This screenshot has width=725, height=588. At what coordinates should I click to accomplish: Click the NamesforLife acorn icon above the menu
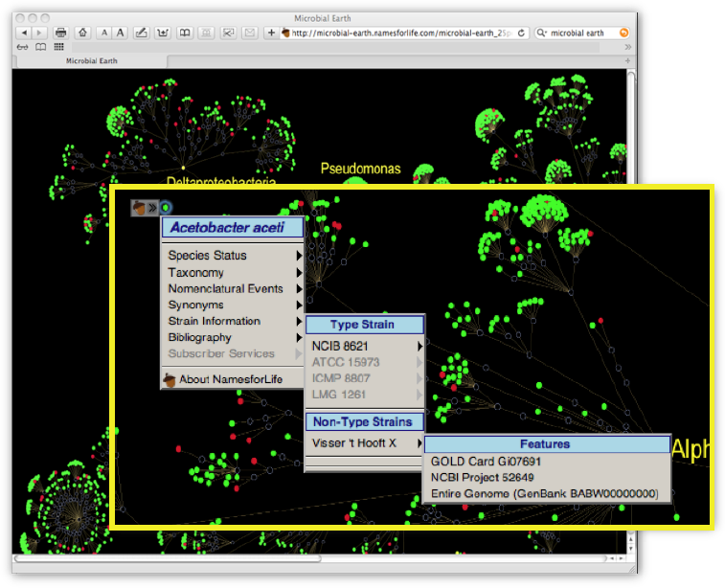139,206
